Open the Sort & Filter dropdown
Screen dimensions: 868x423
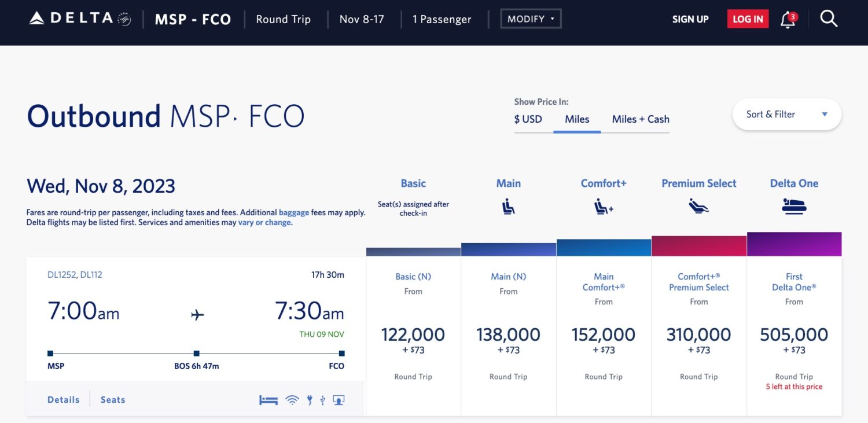pyautogui.click(x=786, y=115)
